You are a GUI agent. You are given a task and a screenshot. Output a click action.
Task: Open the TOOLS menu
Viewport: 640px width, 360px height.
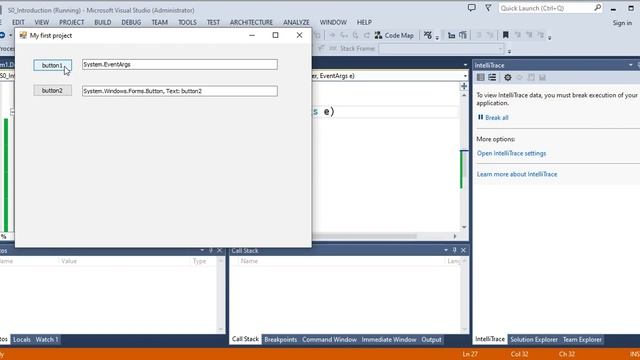click(187, 22)
